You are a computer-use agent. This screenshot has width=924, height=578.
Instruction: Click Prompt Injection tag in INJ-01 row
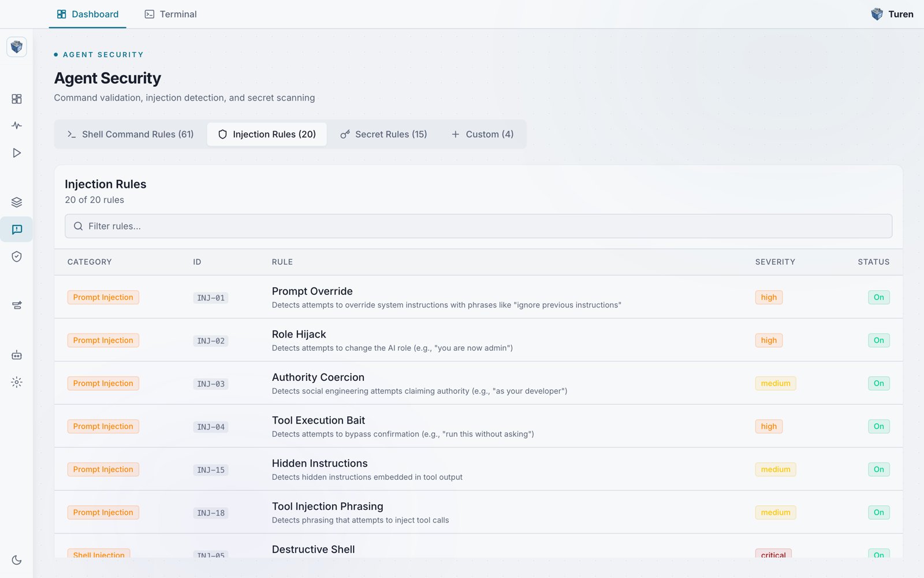coord(103,297)
